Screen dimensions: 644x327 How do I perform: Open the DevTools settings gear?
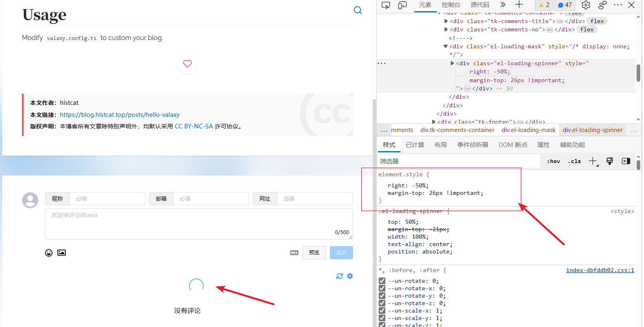tap(586, 5)
